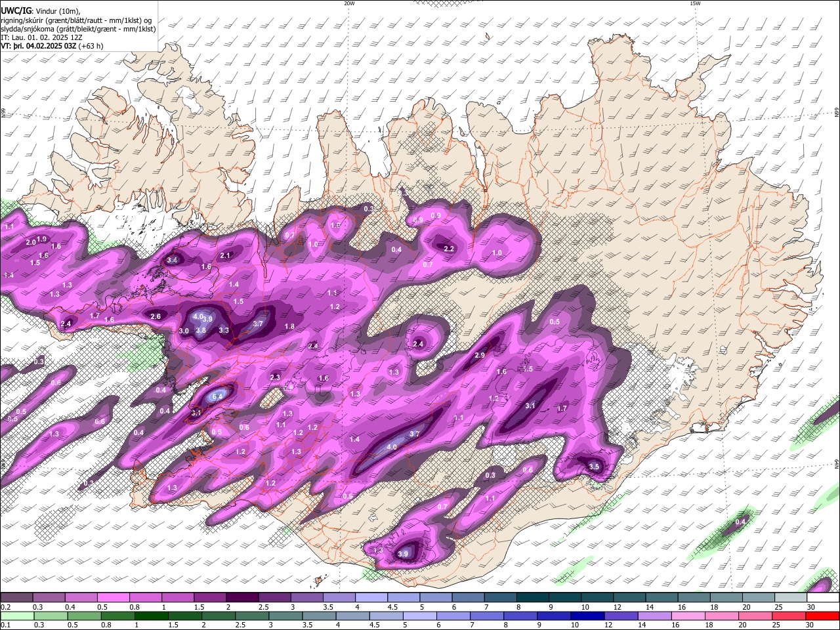Click the 3.5 precipitation value label
840x630 pixels.
tap(594, 467)
